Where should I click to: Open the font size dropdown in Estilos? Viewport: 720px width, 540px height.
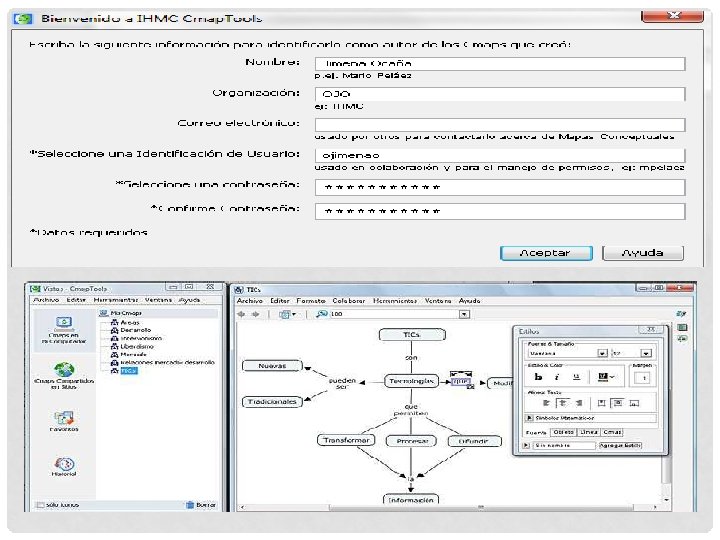coord(647,353)
